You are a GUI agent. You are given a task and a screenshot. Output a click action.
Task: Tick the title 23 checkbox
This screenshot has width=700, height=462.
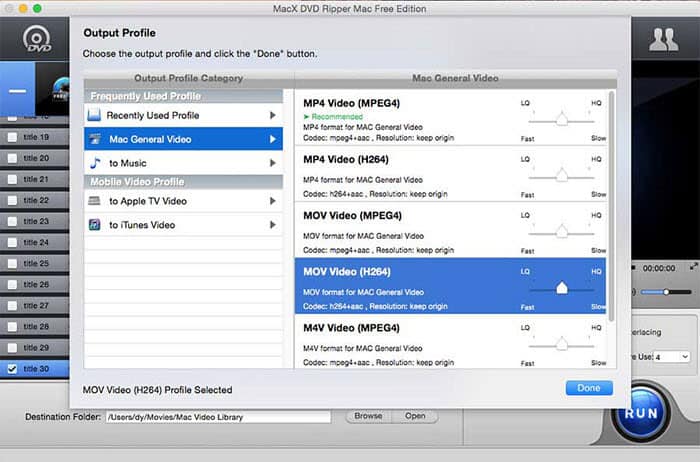(x=12, y=221)
